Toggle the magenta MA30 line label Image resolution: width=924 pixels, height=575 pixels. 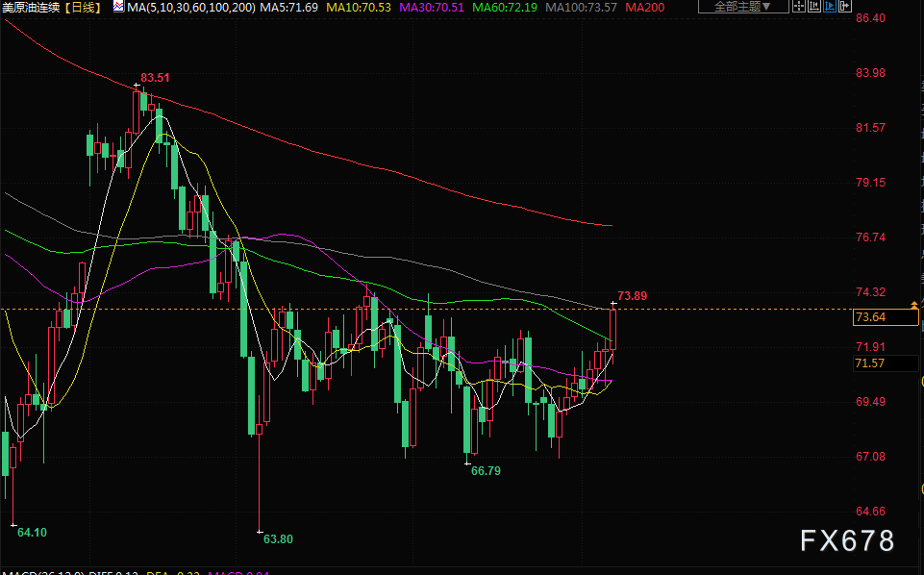pyautogui.click(x=432, y=7)
